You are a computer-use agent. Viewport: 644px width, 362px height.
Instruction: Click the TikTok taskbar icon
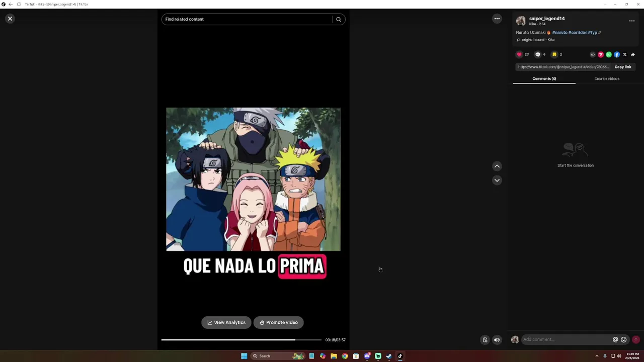(x=400, y=356)
